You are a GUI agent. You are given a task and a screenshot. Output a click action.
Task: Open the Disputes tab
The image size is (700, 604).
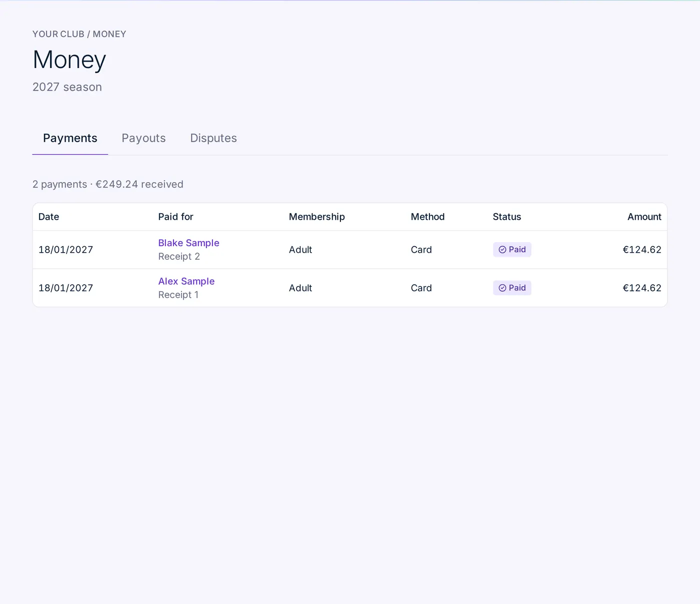213,138
